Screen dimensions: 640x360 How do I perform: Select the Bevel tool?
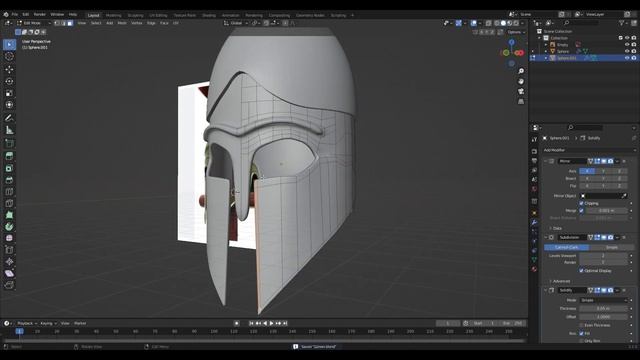click(9, 180)
